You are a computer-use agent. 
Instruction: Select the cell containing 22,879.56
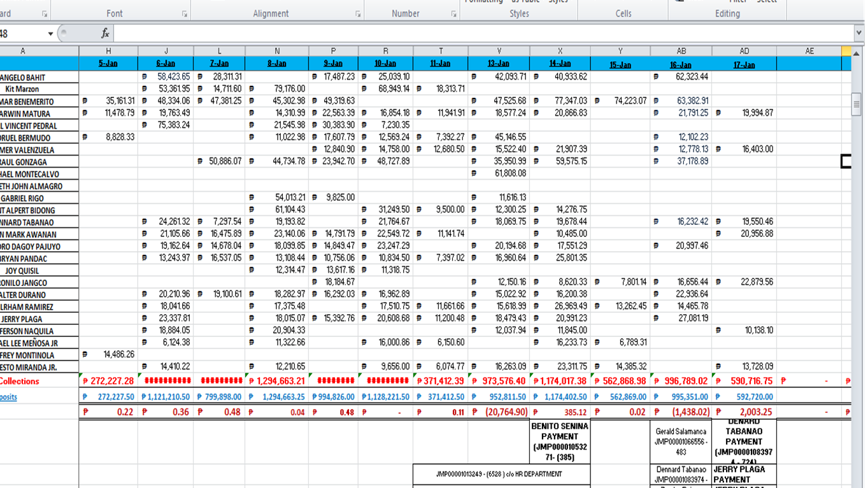pos(744,282)
